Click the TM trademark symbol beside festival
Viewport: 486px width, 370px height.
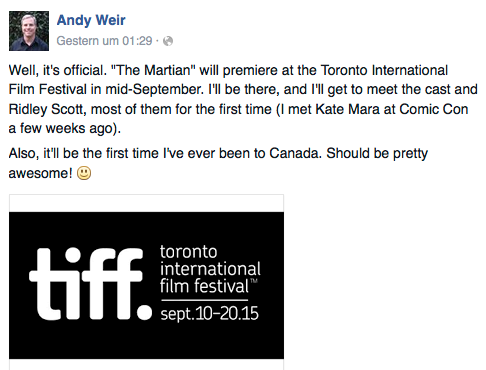coord(254,281)
